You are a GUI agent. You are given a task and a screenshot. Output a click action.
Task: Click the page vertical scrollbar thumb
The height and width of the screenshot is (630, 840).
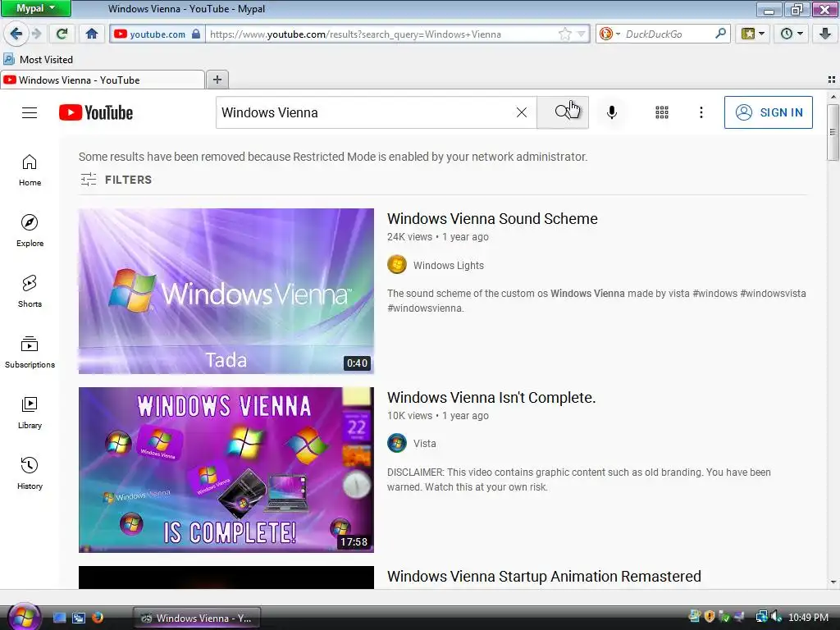[x=832, y=132]
